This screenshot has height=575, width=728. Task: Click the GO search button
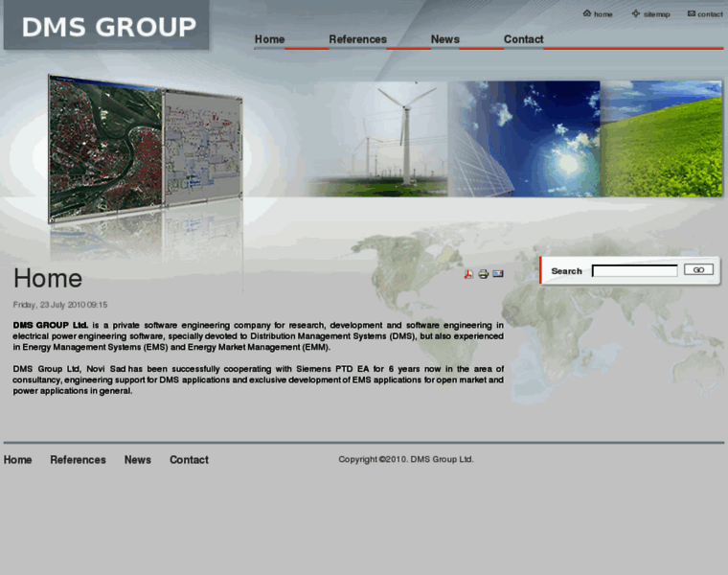(698, 270)
